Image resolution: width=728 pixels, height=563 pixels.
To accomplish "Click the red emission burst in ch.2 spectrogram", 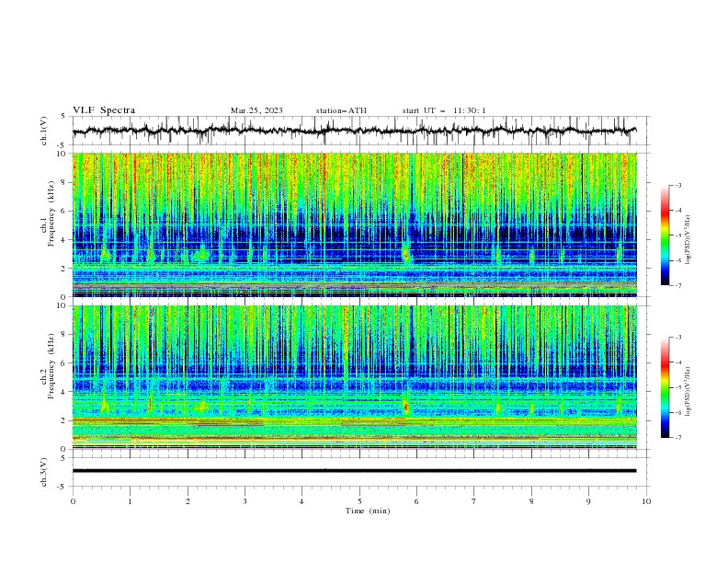I will click(x=406, y=407).
